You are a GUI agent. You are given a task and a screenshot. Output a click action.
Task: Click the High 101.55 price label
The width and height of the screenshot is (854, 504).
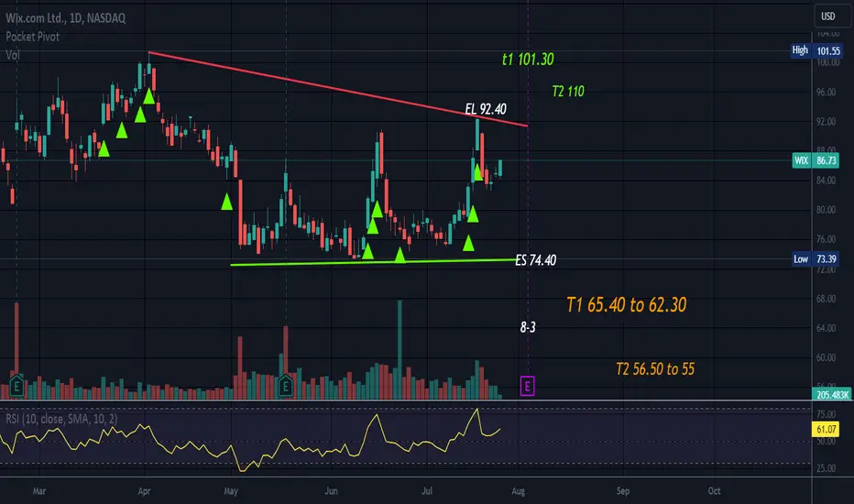816,50
